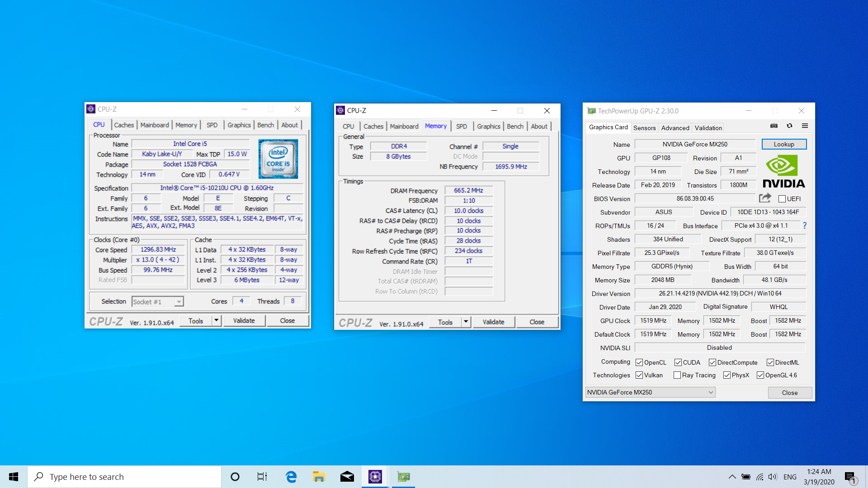This screenshot has width=868, height=488.
Task: Click the Intel Core i5 logo
Action: coord(278,159)
